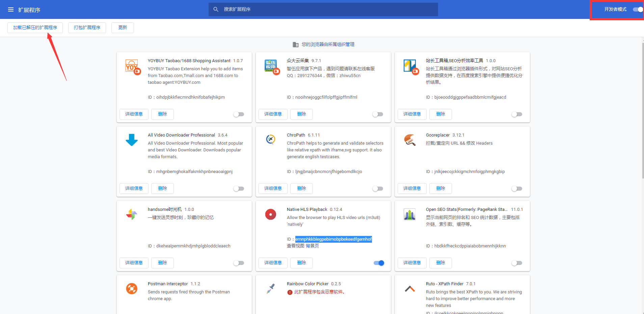644x314 pixels.
Task: Remove the Gooreplacer extension
Action: 440,189
